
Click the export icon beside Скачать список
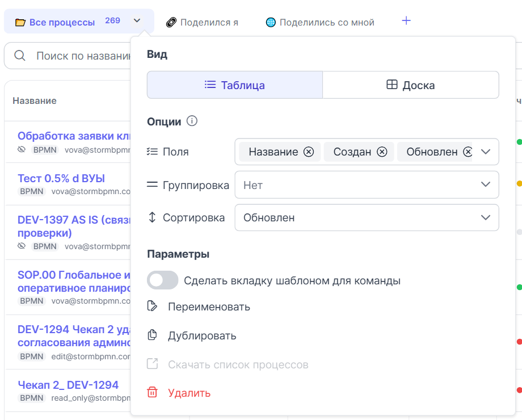152,364
